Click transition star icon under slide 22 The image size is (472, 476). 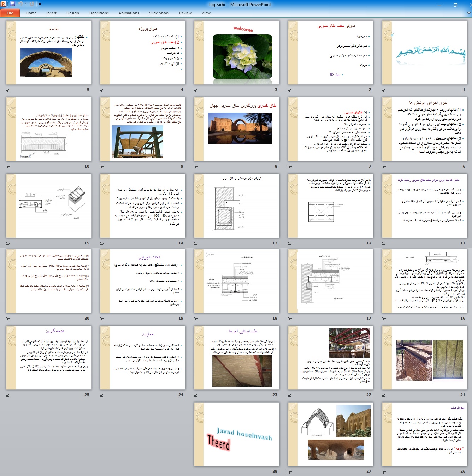[x=290, y=395]
